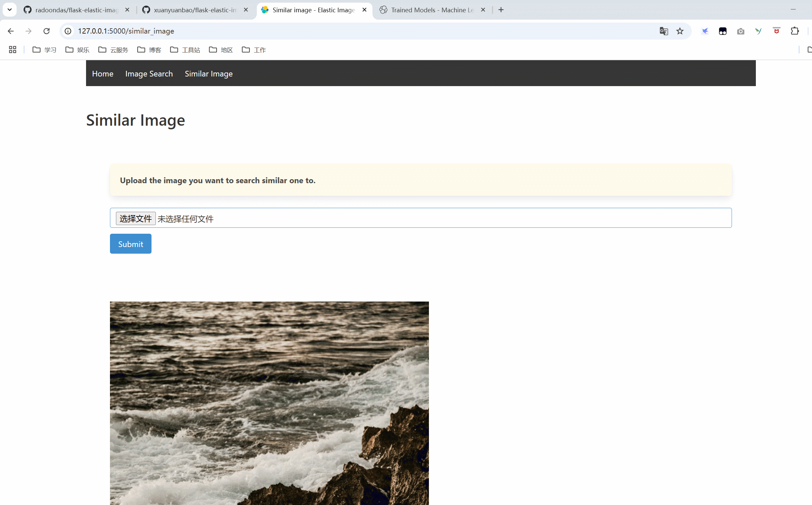This screenshot has height=505, width=812.
Task: View site information icon in the address bar
Action: click(x=68, y=31)
